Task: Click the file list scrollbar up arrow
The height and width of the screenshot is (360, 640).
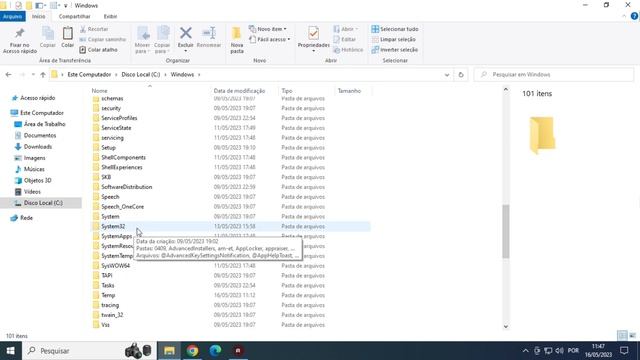Action: pos(506,89)
